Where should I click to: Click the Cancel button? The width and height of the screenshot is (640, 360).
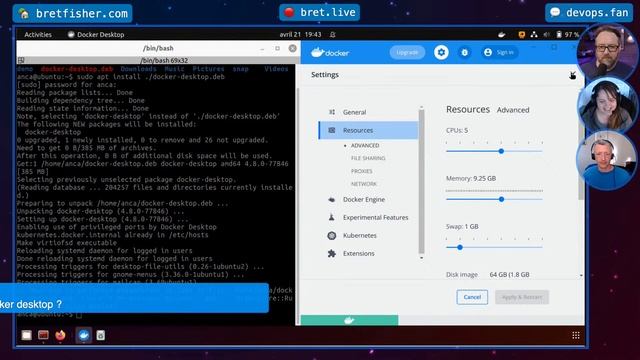tap(472, 297)
